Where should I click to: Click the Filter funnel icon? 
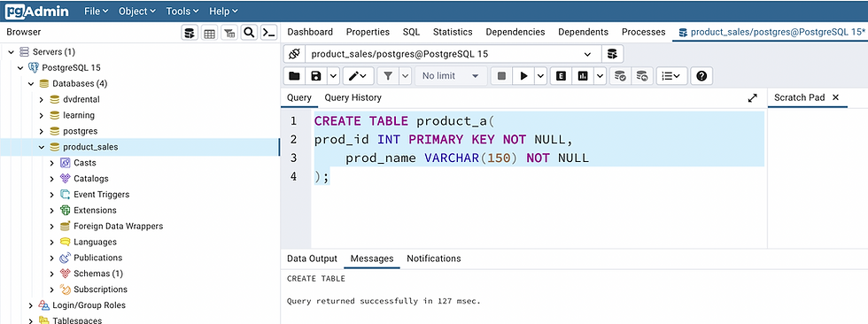pos(388,76)
